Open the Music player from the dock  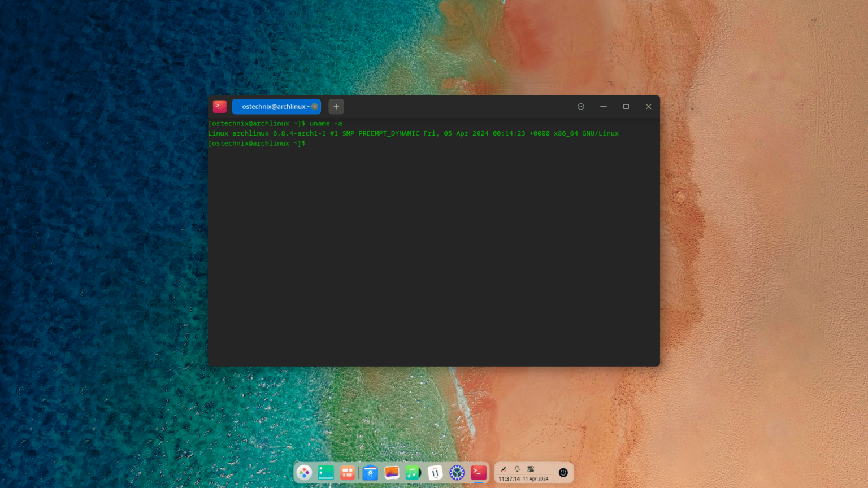(413, 473)
